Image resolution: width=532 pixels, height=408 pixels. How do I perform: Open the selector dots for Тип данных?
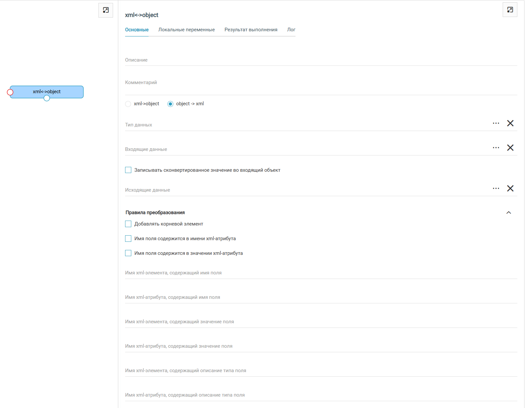click(496, 123)
